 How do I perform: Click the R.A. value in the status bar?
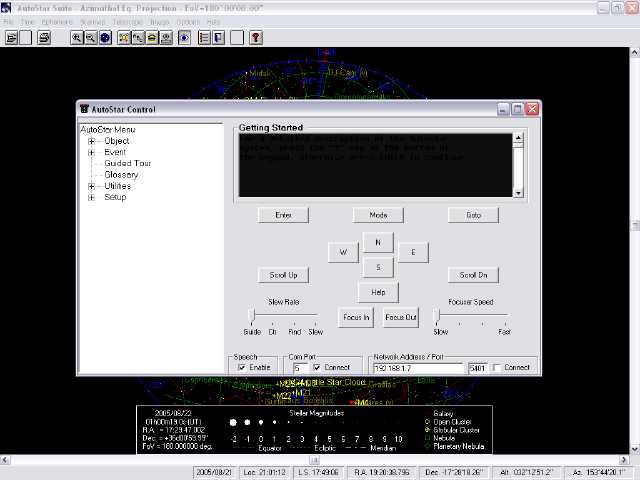click(x=381, y=472)
